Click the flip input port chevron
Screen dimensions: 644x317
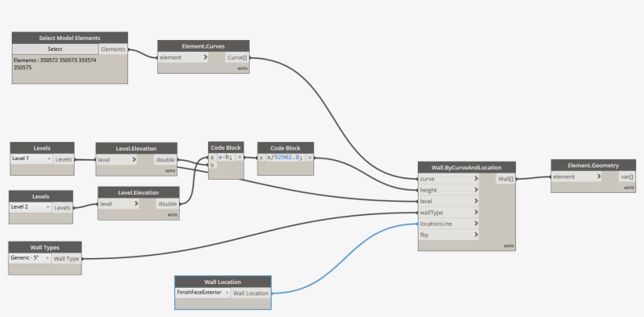click(476, 235)
